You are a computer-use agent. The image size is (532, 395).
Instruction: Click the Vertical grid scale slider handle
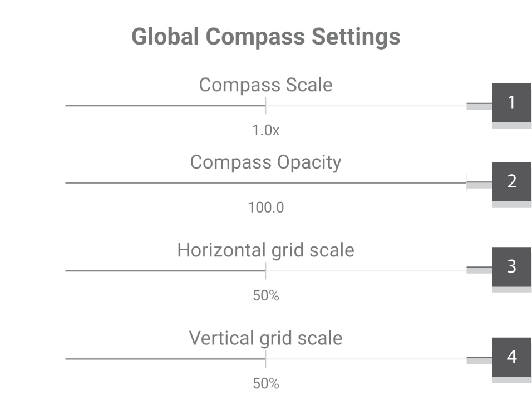pyautogui.click(x=265, y=359)
